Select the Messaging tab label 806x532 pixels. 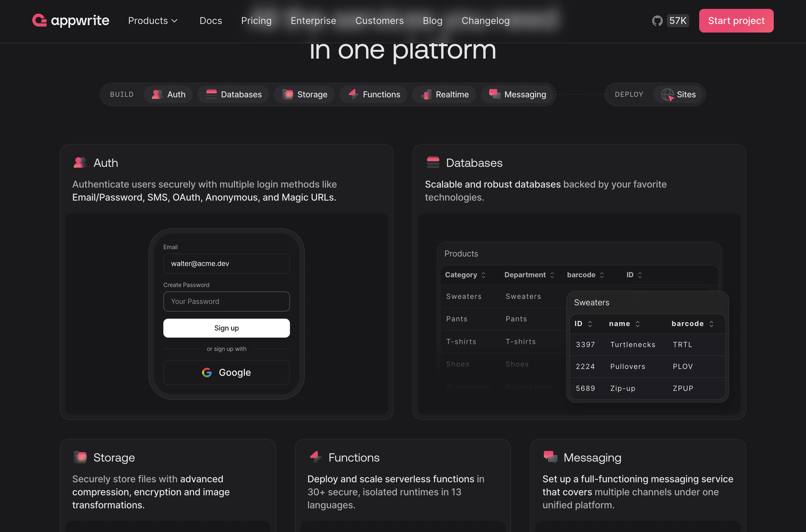coord(525,94)
